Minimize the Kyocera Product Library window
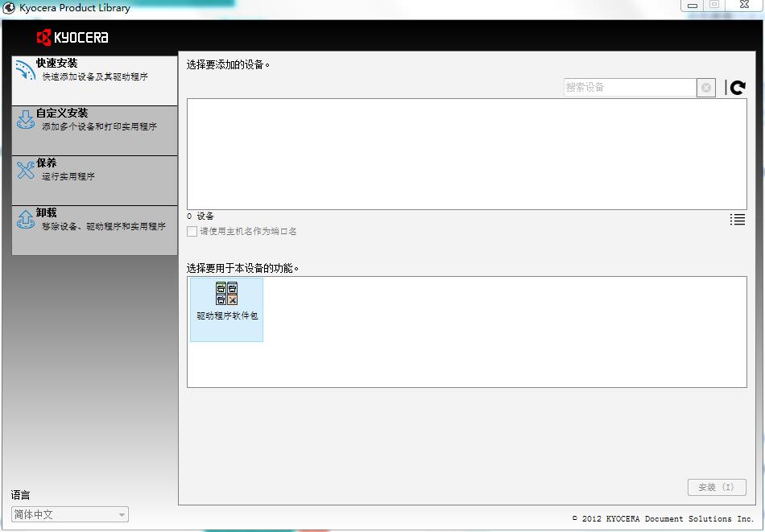This screenshot has width=765, height=532. click(x=693, y=6)
